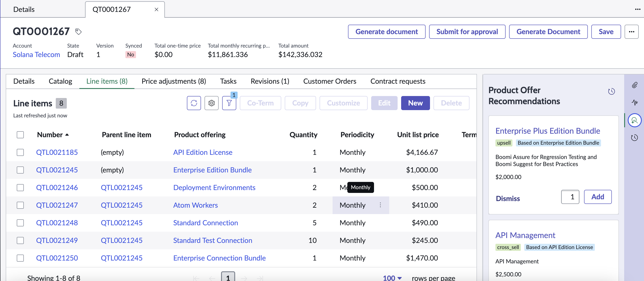This screenshot has height=281, width=644.
Task: Open the Solana Telecom account link
Action: tap(36, 54)
